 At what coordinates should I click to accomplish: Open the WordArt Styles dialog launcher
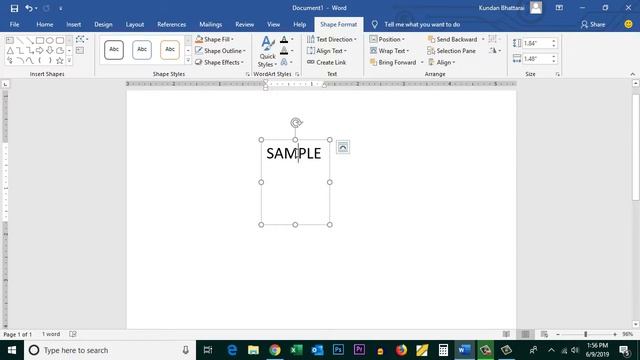[x=297, y=74]
